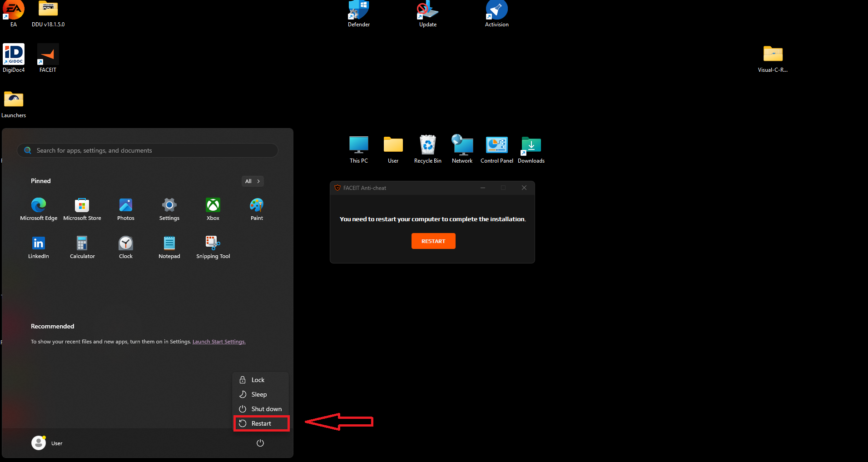Launch the Snipping Tool
This screenshot has height=462, width=868.
[213, 247]
